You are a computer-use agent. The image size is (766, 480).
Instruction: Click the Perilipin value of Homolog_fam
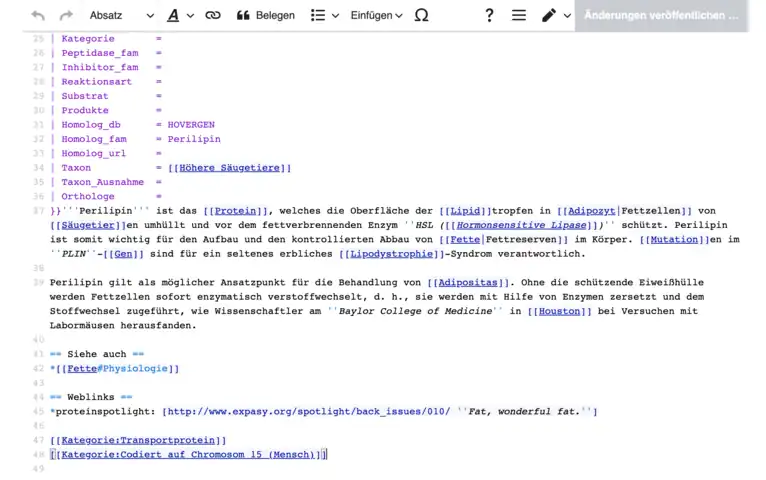(194, 139)
